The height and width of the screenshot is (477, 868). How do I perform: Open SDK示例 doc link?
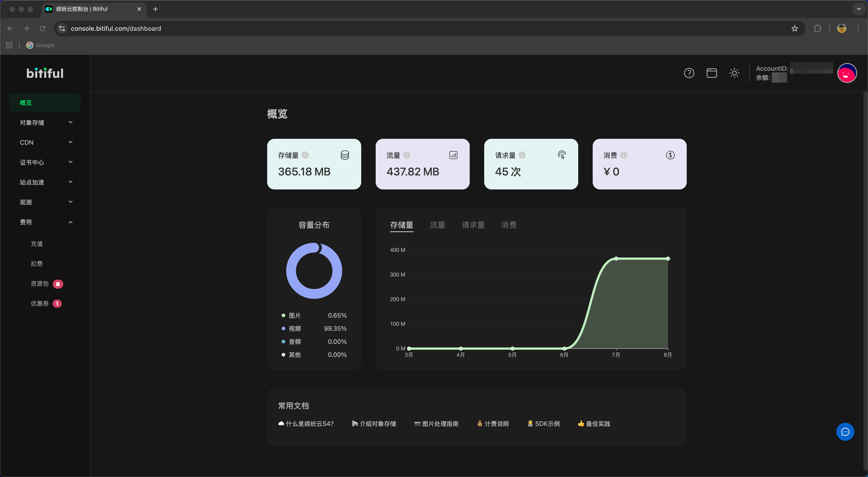543,424
